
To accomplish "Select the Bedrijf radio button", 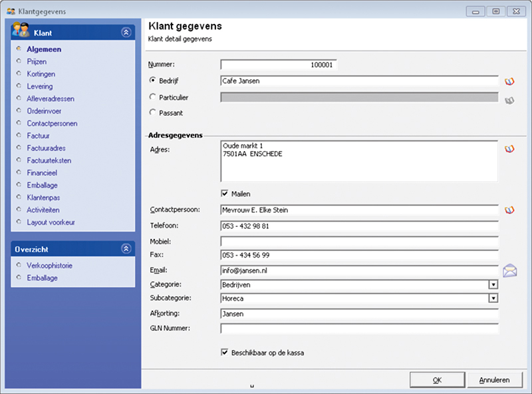I will click(x=153, y=80).
